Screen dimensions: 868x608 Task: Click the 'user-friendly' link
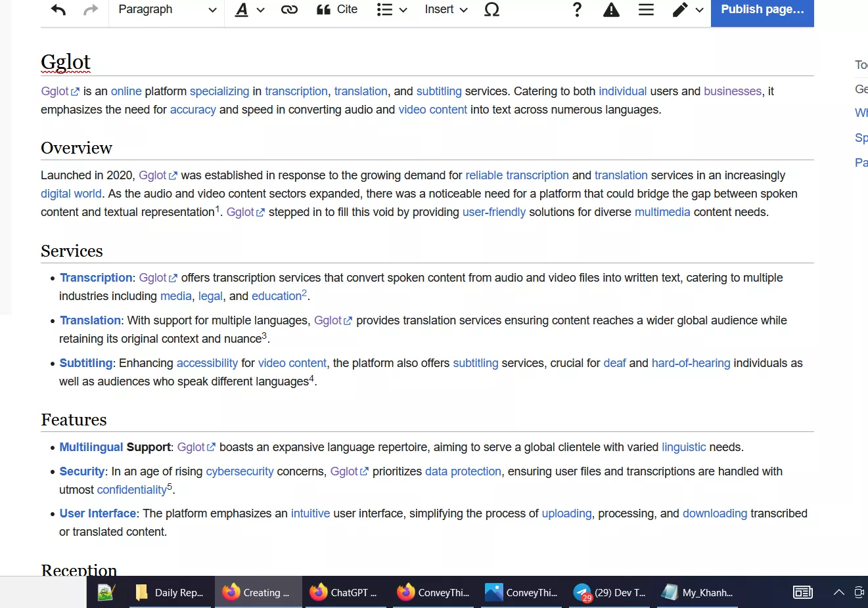pos(494,212)
